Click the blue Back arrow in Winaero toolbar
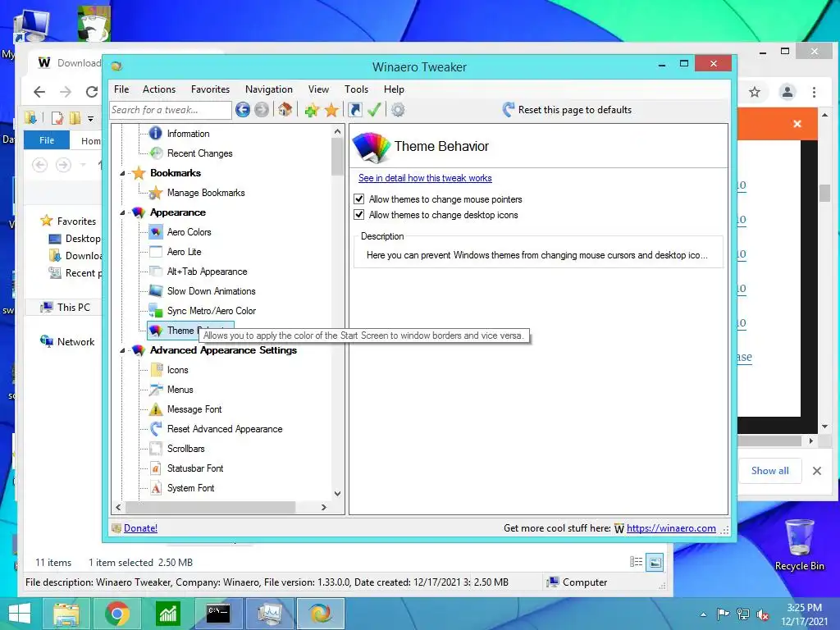Screen dimensions: 840x630 pos(243,110)
